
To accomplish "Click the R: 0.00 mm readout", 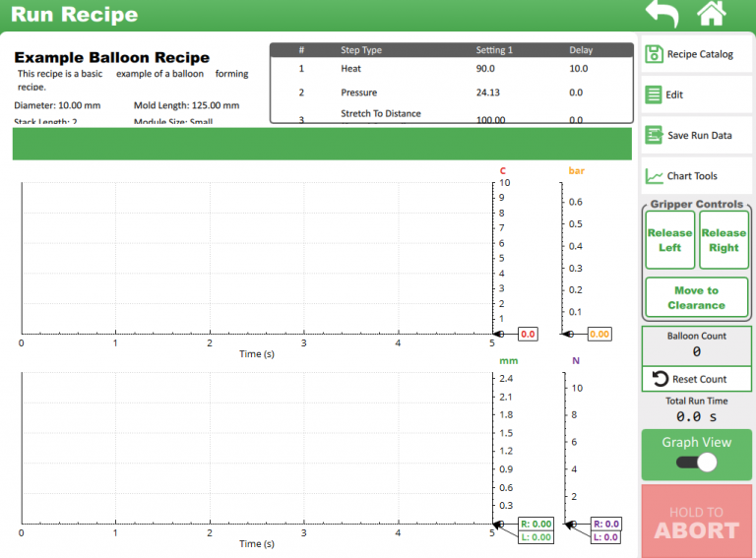I will tap(535, 524).
